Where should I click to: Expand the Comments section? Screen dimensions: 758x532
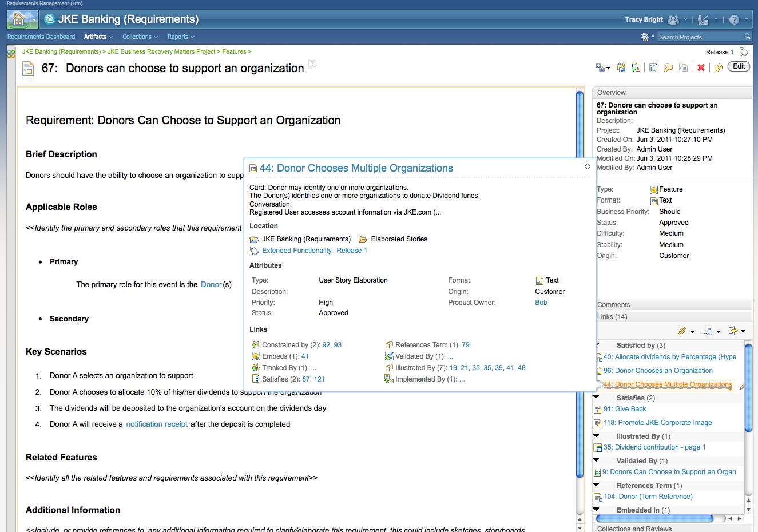tap(672, 305)
